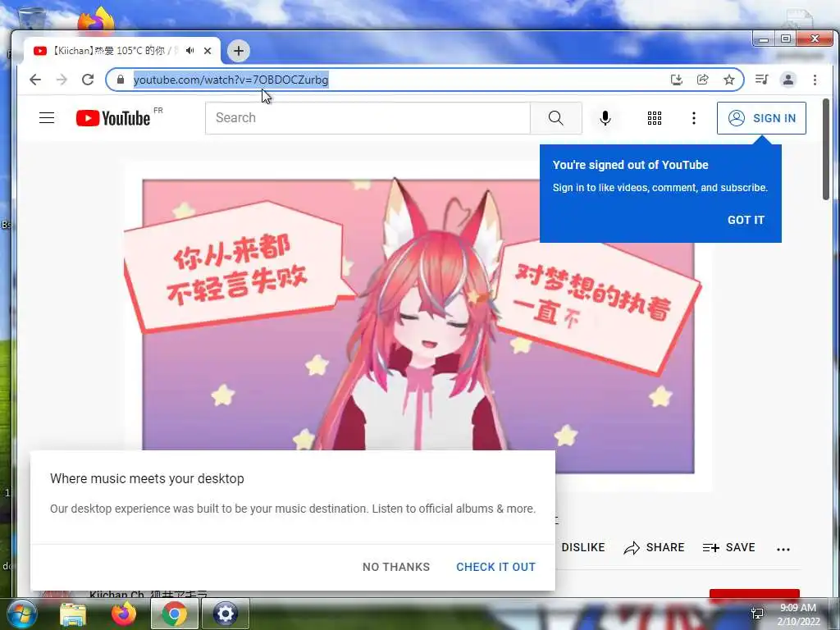Select the Kiichan YouTube tab
The height and width of the screenshot is (630, 840).
tap(122, 51)
